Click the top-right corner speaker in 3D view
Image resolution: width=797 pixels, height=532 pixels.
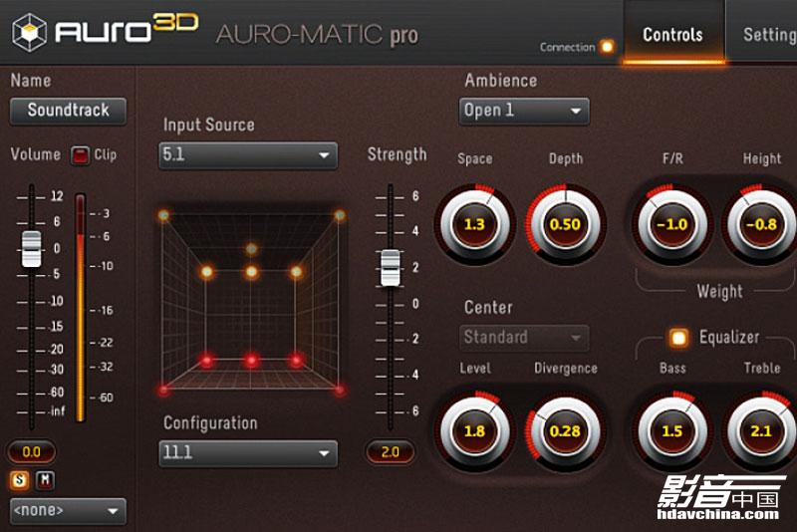[340, 216]
